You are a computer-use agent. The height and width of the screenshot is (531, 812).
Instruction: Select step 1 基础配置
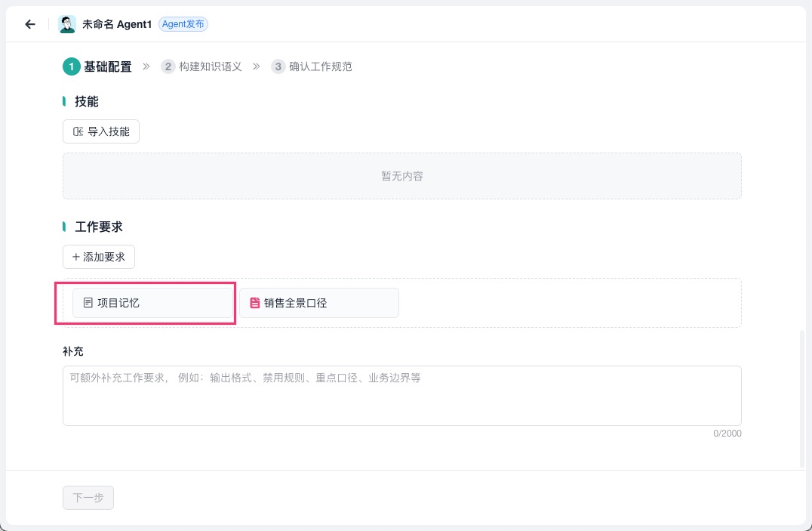(x=98, y=66)
